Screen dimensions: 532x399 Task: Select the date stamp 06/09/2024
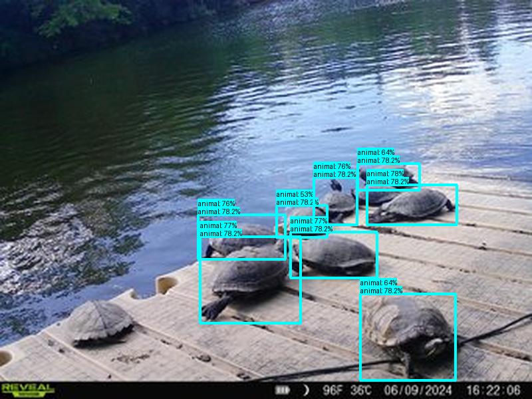418,390
